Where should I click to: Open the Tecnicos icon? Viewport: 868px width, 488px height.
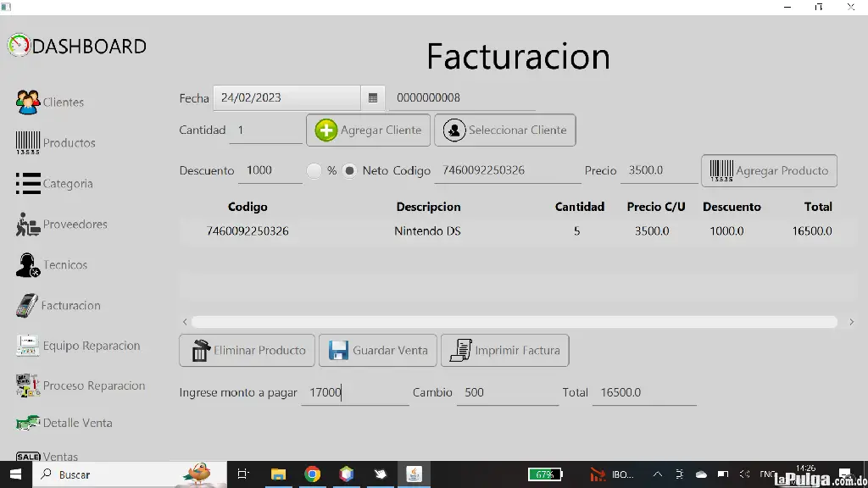coord(28,265)
